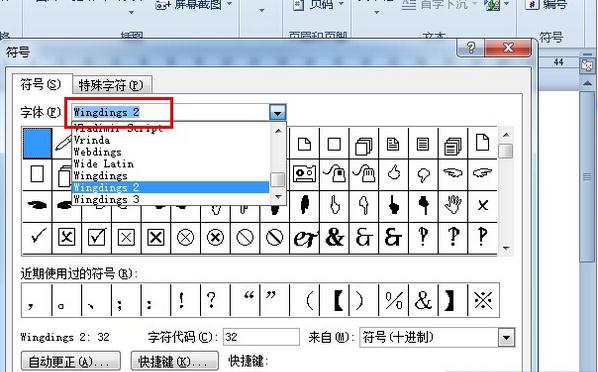Choose recently used exclamation mark
The width and height of the screenshot is (598, 372).
pyautogui.click(x=185, y=300)
